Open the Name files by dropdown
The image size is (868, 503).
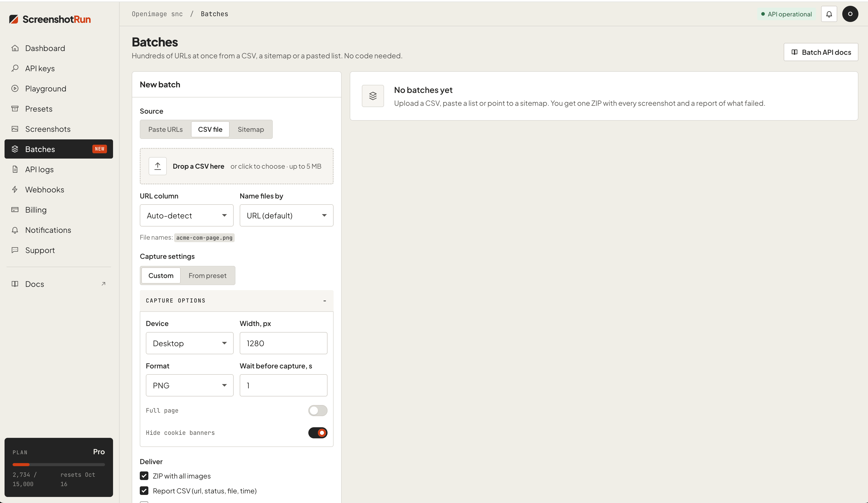coord(287,215)
